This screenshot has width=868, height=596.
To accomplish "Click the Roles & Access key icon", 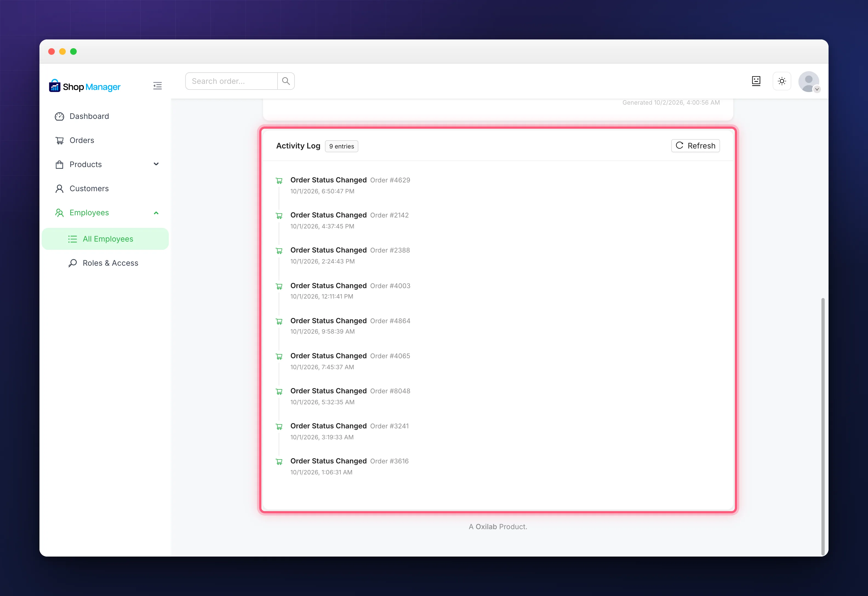I will 72,263.
